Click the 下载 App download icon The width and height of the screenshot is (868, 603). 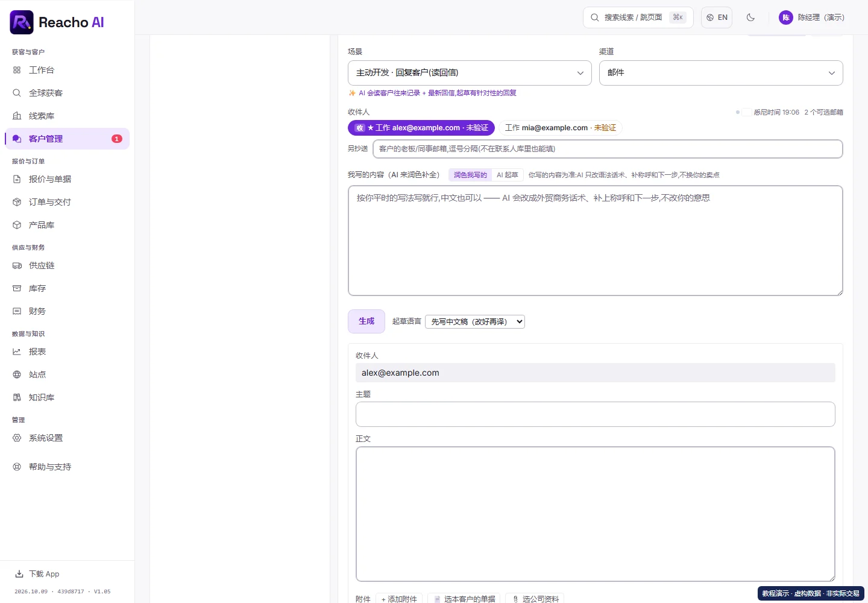coord(19,574)
